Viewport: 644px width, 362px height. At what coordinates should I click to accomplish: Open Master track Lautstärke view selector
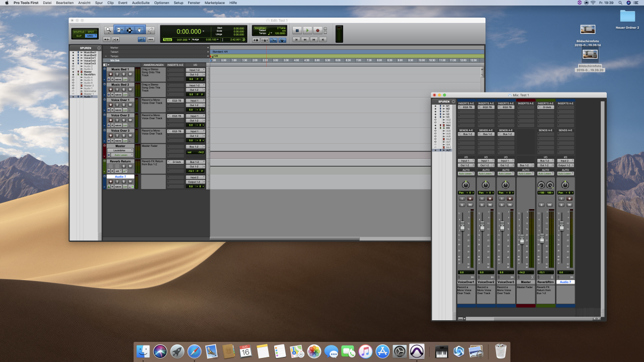120,150
